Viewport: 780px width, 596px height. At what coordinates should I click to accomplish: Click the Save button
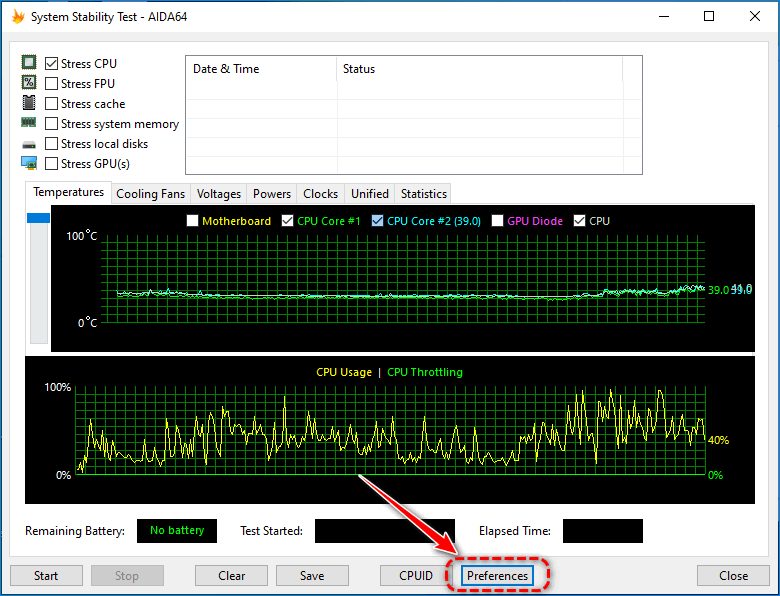click(x=312, y=576)
